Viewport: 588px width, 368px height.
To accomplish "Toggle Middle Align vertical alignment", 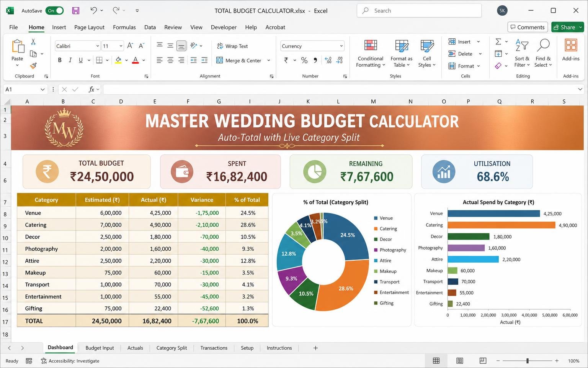I will (170, 46).
